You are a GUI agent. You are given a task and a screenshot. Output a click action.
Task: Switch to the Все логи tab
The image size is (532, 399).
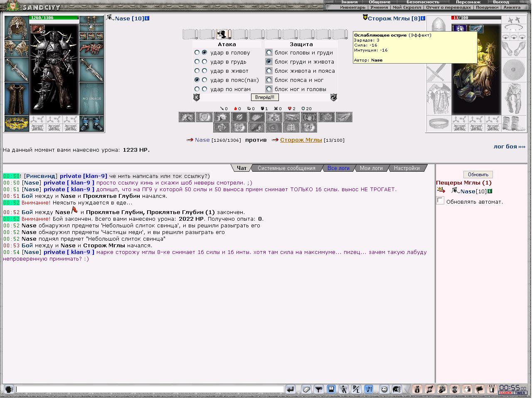(x=338, y=168)
